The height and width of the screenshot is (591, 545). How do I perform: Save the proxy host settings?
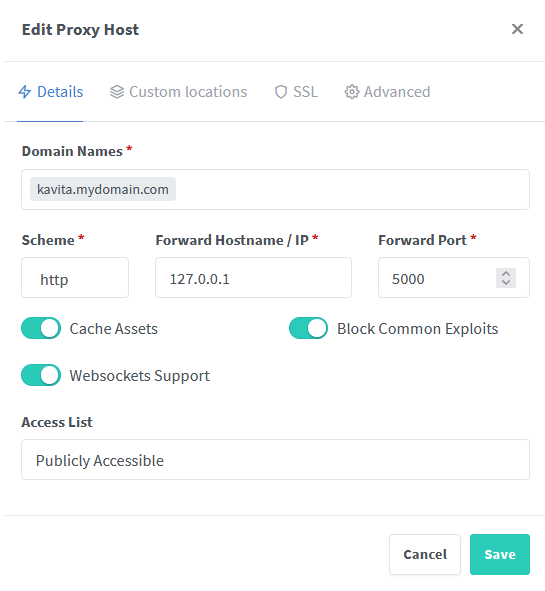click(500, 554)
